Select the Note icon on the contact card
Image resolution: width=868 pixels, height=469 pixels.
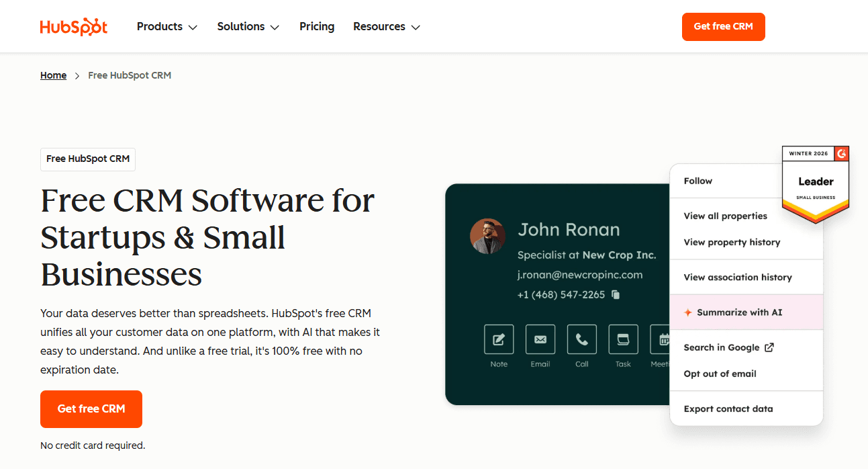[x=499, y=340]
